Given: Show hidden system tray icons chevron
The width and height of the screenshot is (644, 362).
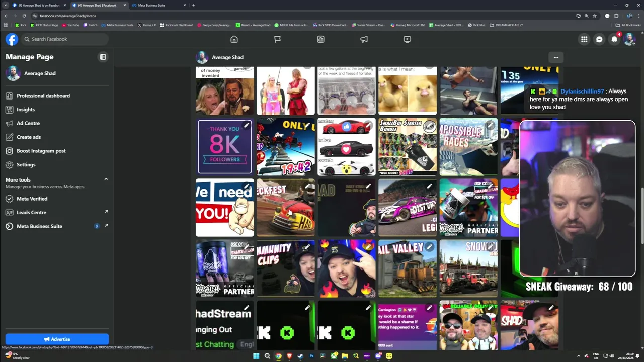Looking at the screenshot, I should coord(579,356).
